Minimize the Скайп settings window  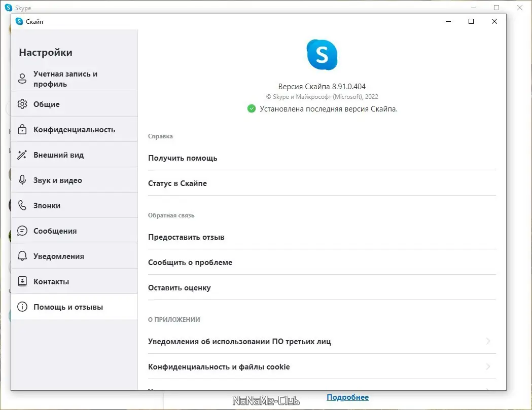(x=448, y=21)
